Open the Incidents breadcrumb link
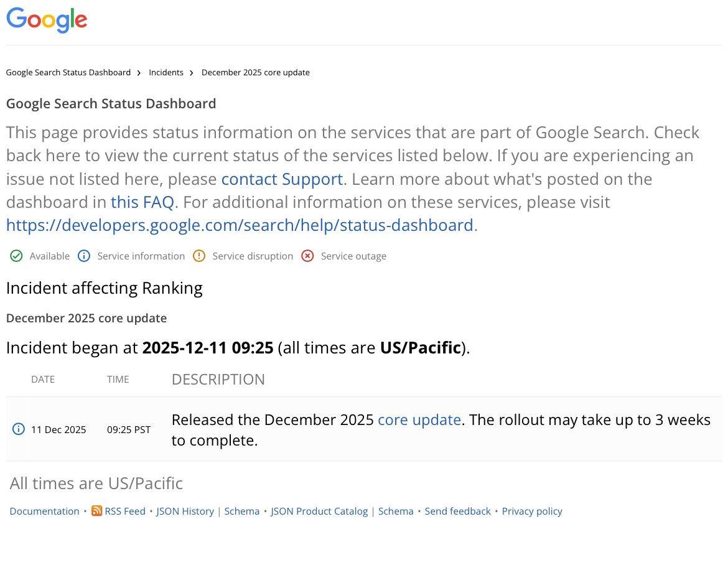 coord(166,72)
